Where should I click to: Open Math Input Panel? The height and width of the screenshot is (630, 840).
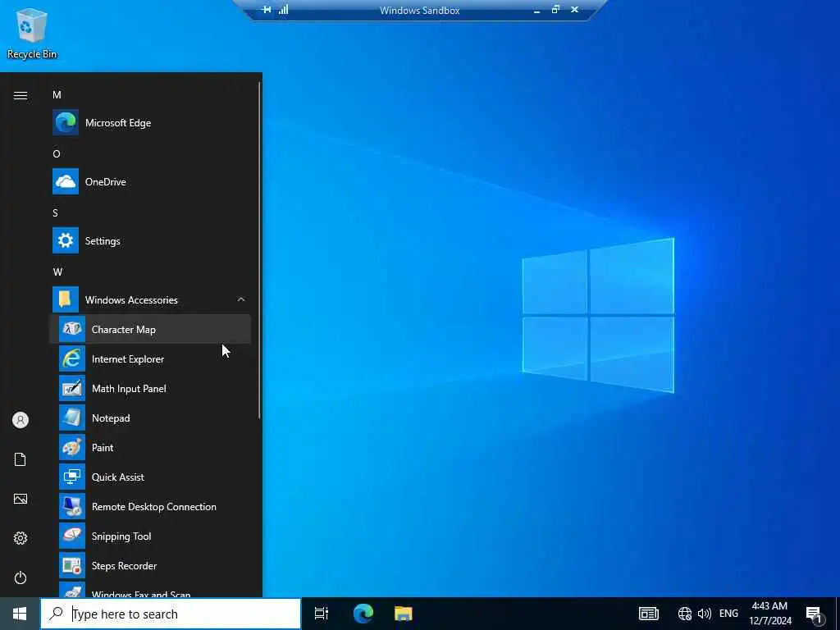click(x=150, y=388)
